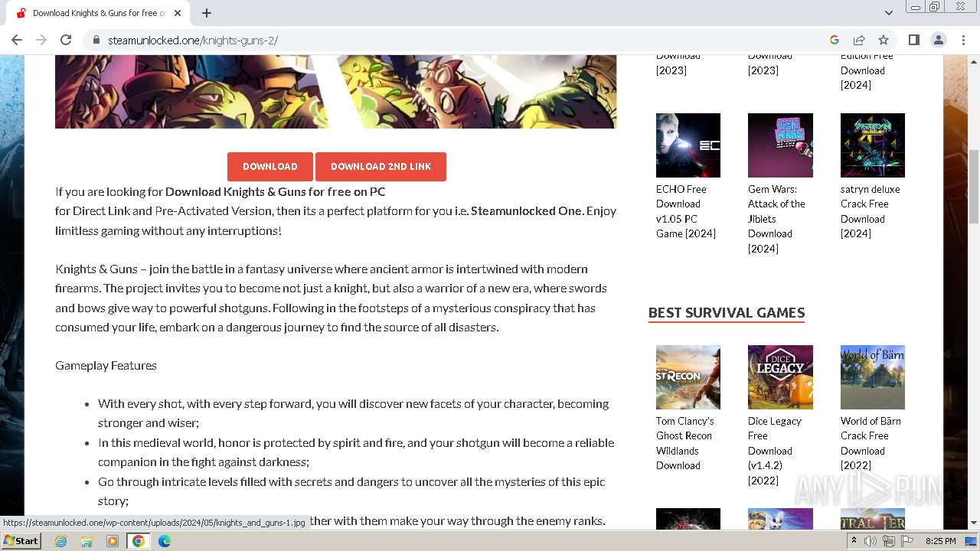980x551 pixels.
Task: View site information lock icon
Action: [96, 40]
